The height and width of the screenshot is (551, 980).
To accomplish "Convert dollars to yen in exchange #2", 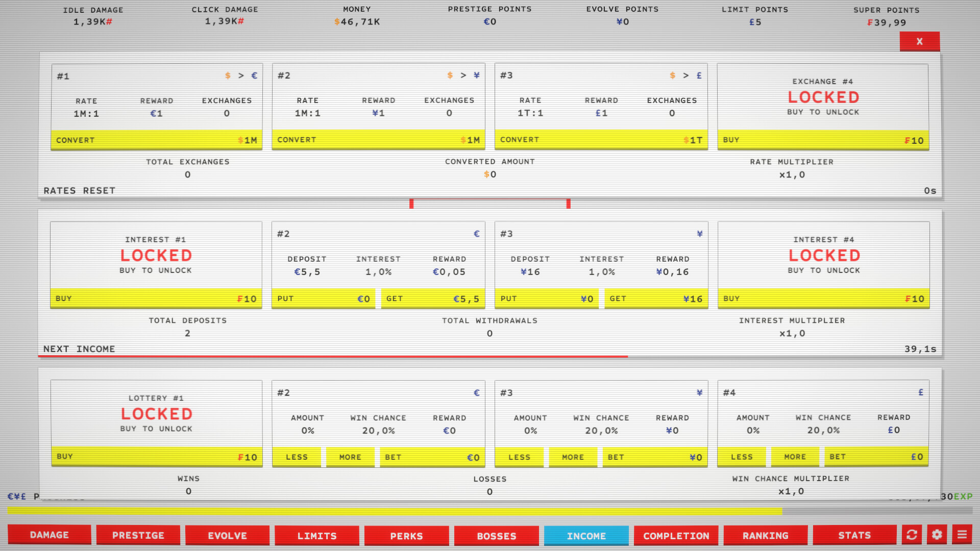I will [378, 140].
